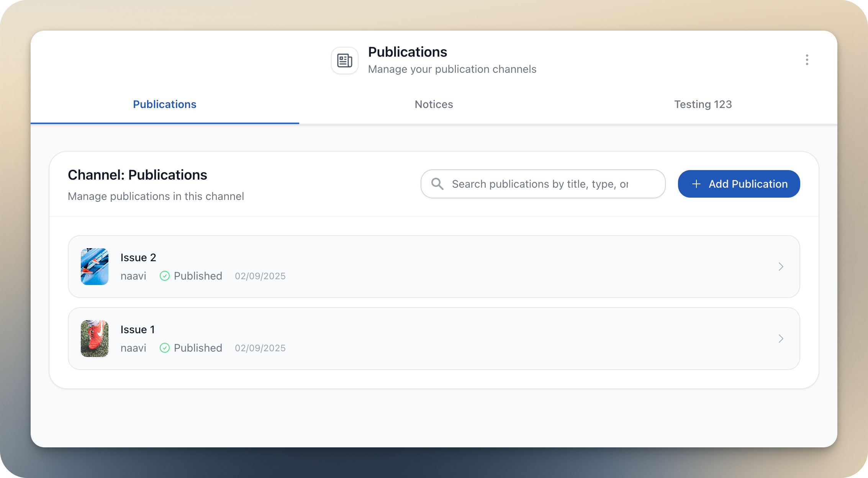Open the publication details for Issue 2
Image resolution: width=868 pixels, height=478 pixels.
pyautogui.click(x=421, y=267)
